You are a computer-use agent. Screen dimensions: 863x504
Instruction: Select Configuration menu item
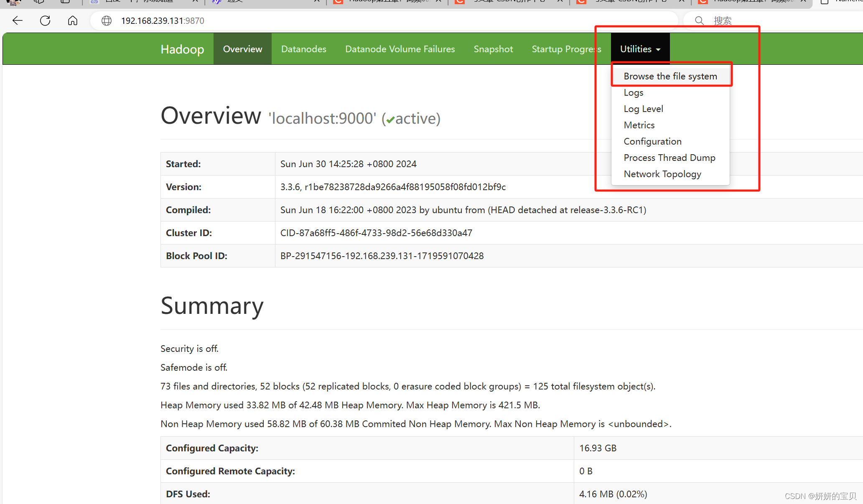tap(652, 141)
